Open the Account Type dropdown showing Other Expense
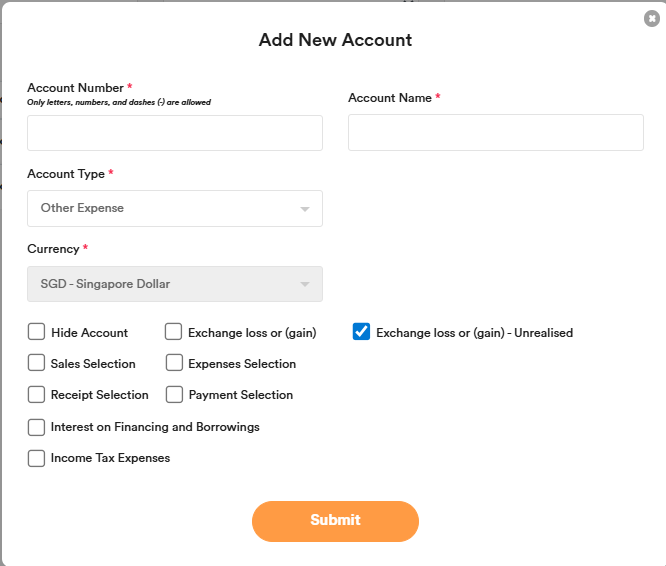Viewport: 666px width, 566px height. click(174, 208)
